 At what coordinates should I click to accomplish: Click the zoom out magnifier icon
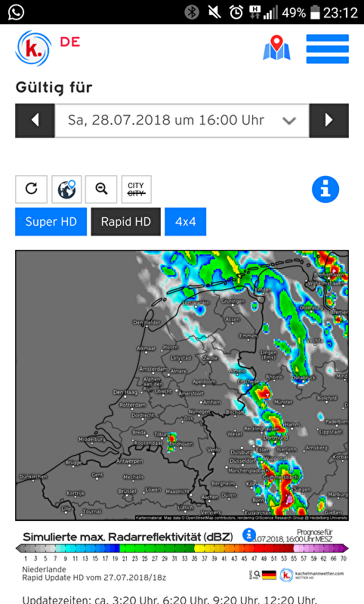coord(101,190)
